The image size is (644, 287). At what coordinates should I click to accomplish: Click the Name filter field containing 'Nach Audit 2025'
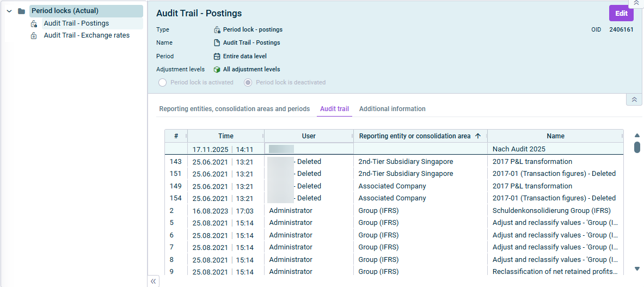point(555,149)
